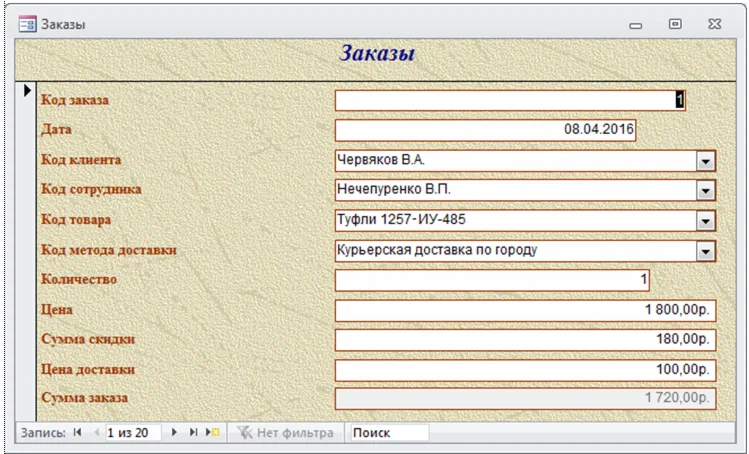Click the Цена field

pos(525,310)
